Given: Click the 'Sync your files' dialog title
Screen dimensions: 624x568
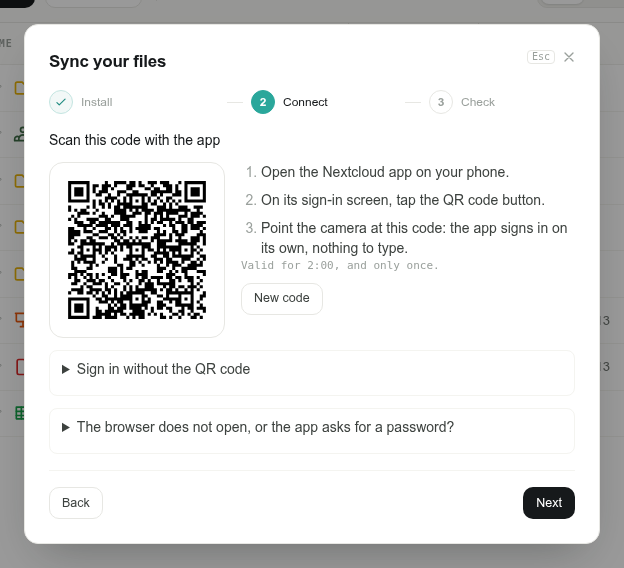Looking at the screenshot, I should click(107, 62).
